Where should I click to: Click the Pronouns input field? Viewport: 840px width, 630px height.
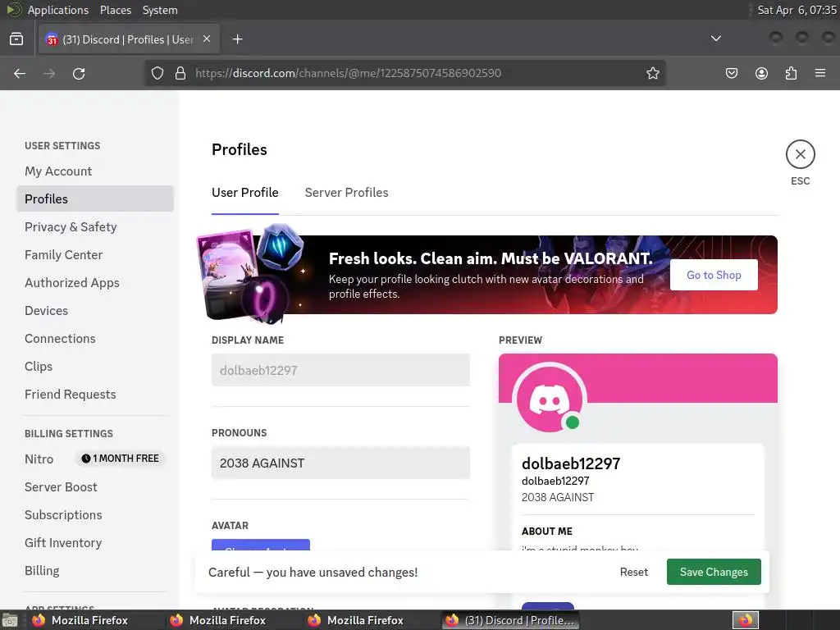[340, 463]
